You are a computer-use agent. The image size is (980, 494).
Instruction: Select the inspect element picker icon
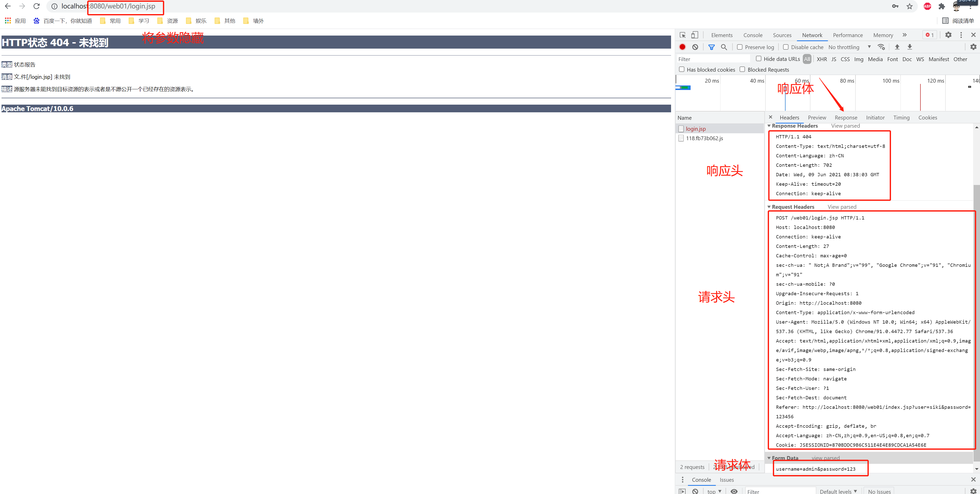click(683, 35)
